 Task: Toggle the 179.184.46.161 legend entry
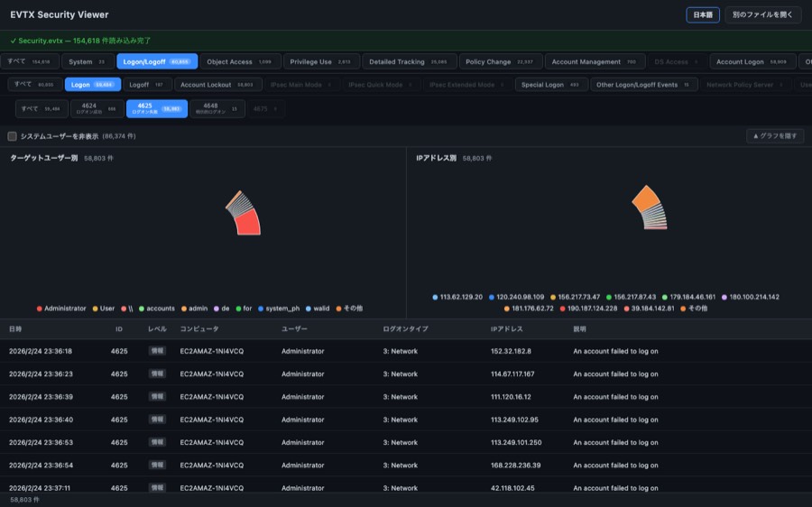click(688, 297)
